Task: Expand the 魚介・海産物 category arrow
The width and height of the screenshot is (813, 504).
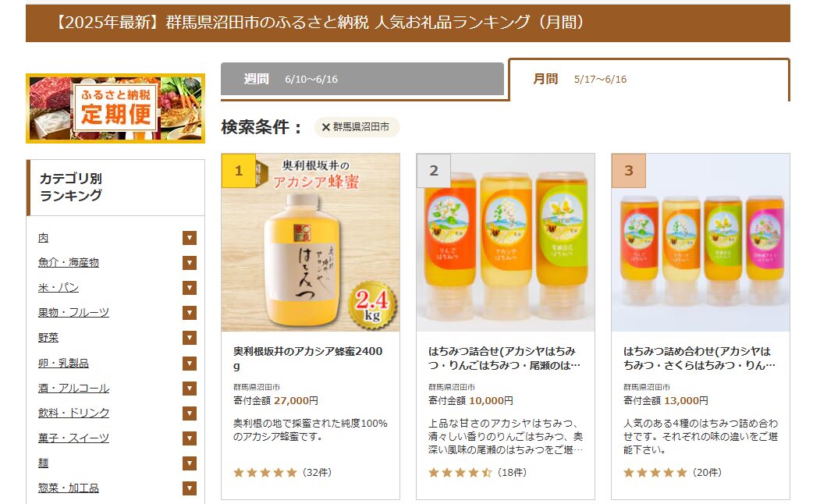Action: pyautogui.click(x=190, y=262)
